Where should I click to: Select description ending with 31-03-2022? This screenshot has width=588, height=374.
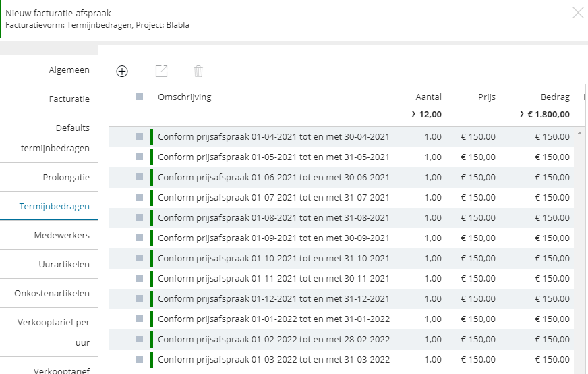274,360
